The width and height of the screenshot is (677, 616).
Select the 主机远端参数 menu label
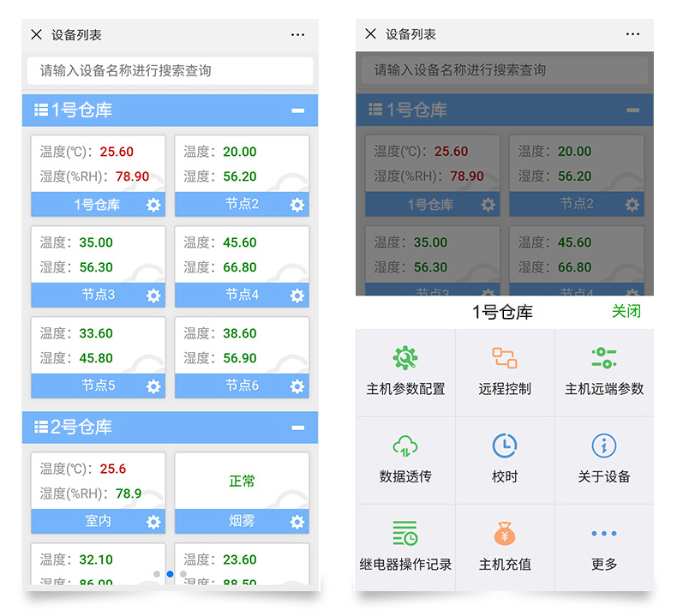[604, 389]
